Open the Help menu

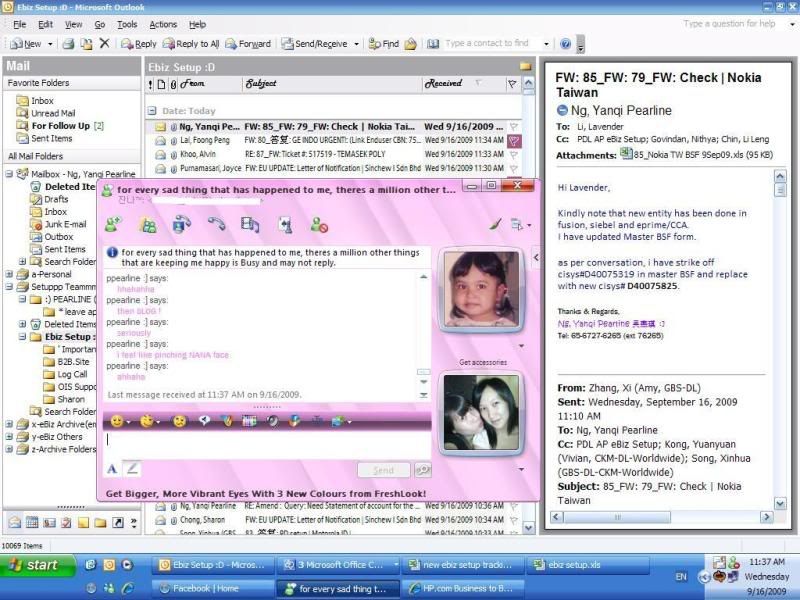coord(197,24)
